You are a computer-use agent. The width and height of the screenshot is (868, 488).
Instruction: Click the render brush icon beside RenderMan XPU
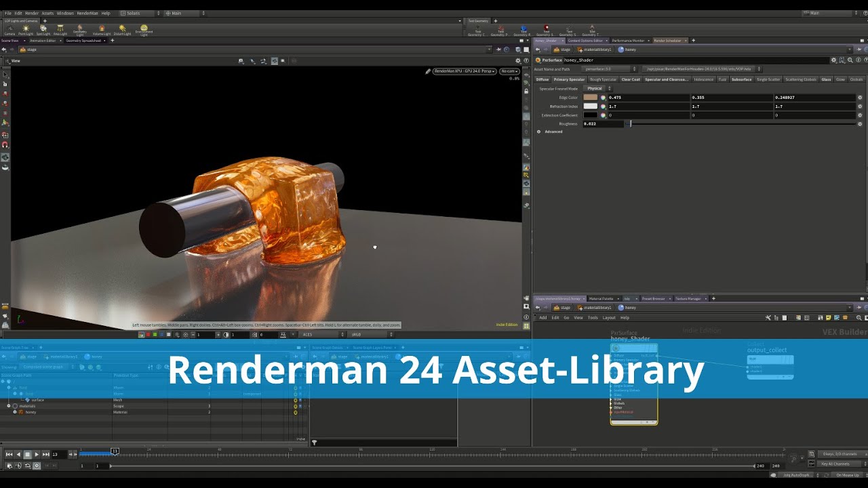click(428, 71)
